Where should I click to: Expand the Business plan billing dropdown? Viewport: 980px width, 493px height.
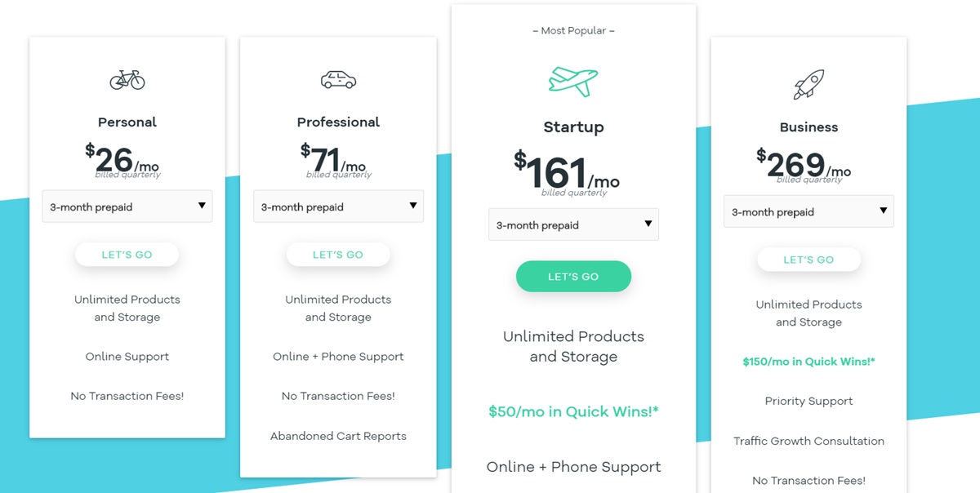(808, 211)
